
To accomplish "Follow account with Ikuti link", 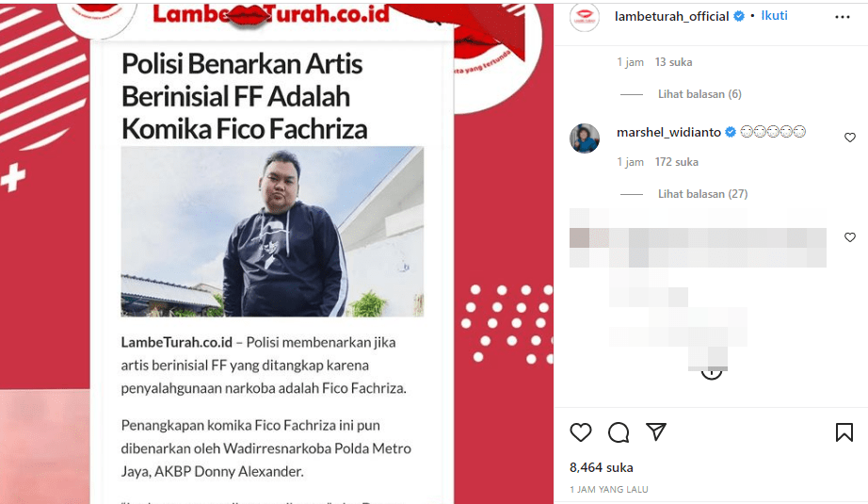I will click(774, 15).
